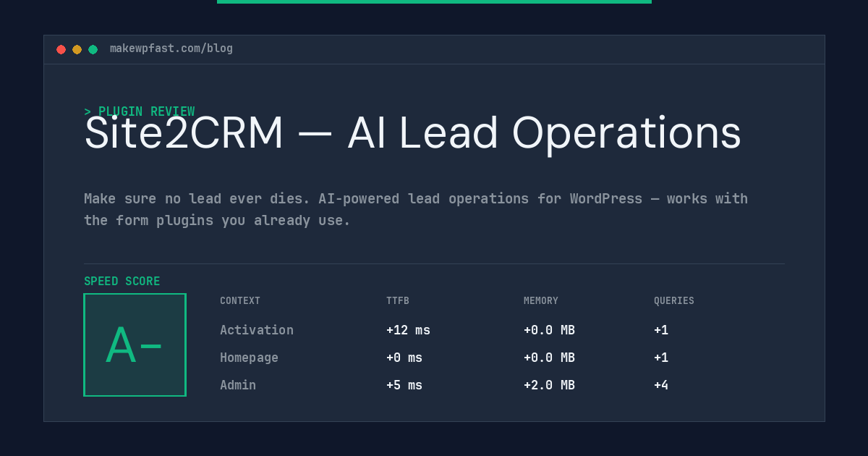The height and width of the screenshot is (456, 868).
Task: Click the green maximize dot
Action: click(x=93, y=49)
